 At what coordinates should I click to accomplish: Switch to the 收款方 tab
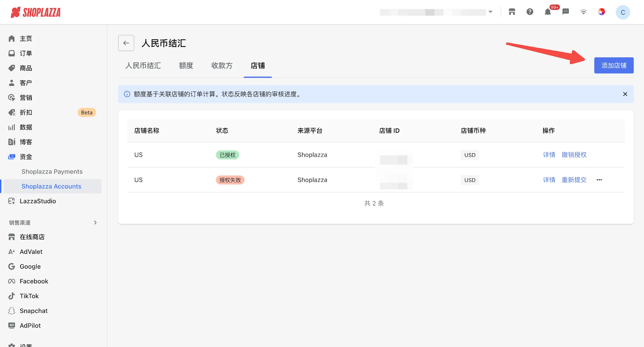(222, 65)
